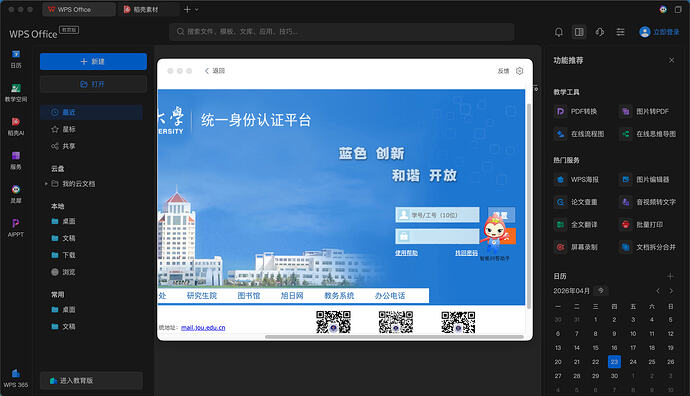
Task: Open the WPS海报 service
Action: tap(576, 180)
